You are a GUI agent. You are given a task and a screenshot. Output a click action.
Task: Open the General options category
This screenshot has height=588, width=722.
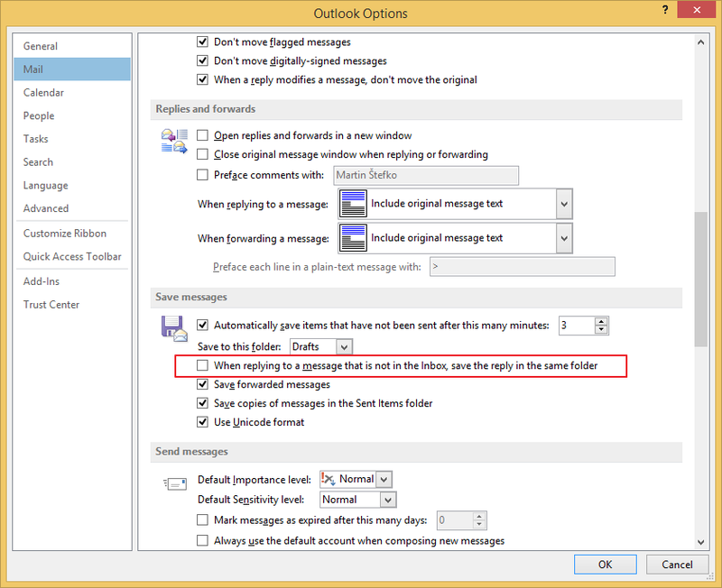(x=72, y=46)
